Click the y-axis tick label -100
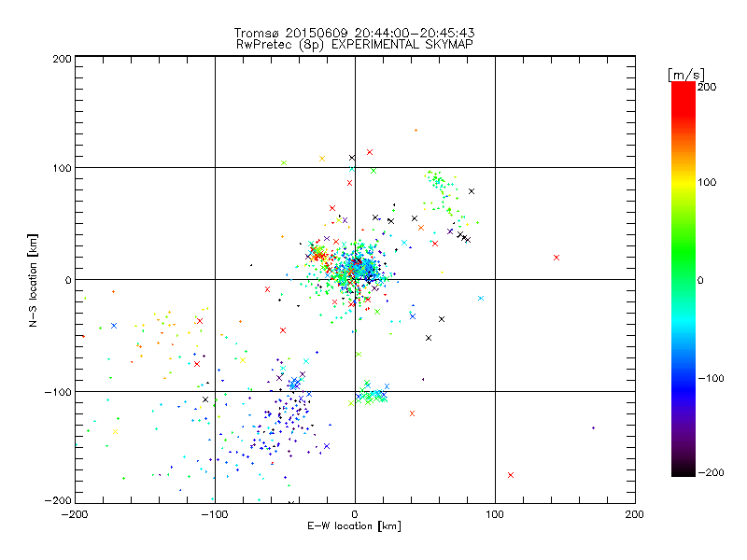Screen dimensions: 747x560 (58, 392)
